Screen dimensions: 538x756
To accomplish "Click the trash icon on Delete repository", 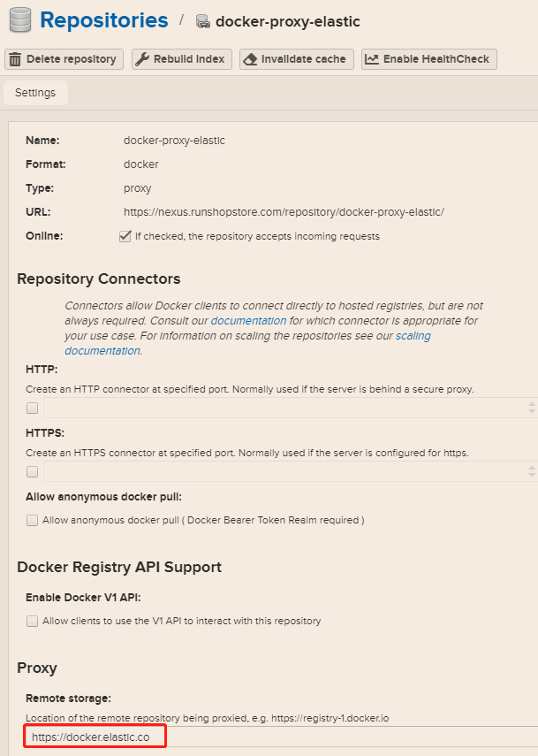I will point(15,59).
